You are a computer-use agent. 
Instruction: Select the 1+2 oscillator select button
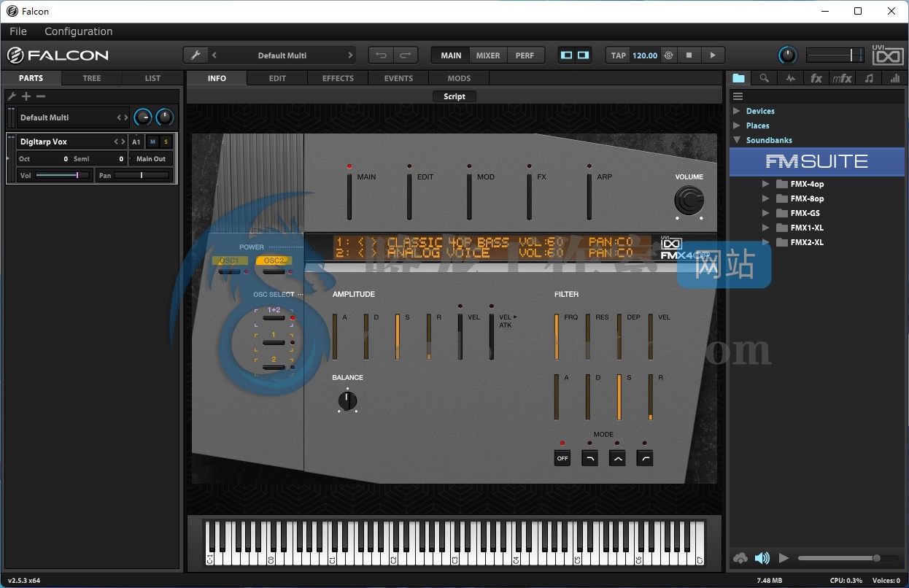click(274, 317)
